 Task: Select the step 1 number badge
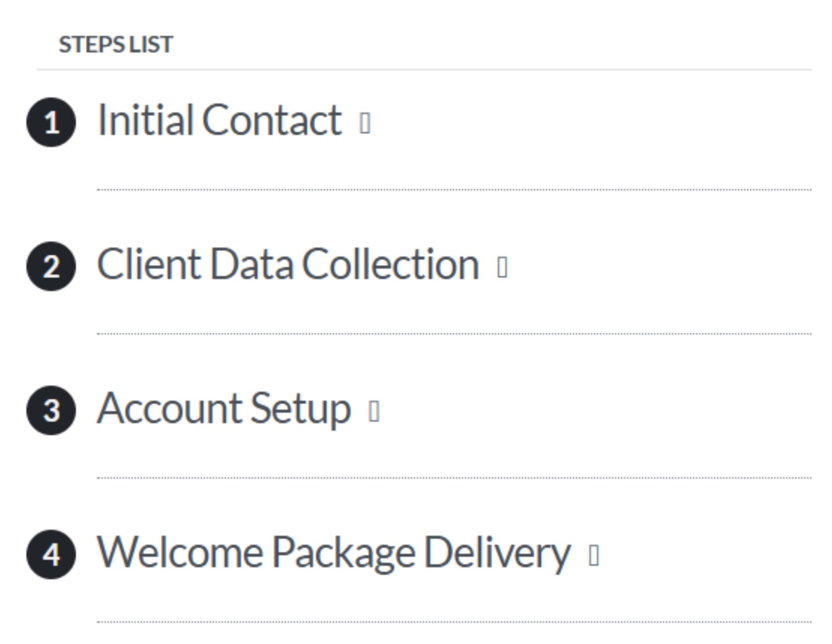tap(51, 122)
